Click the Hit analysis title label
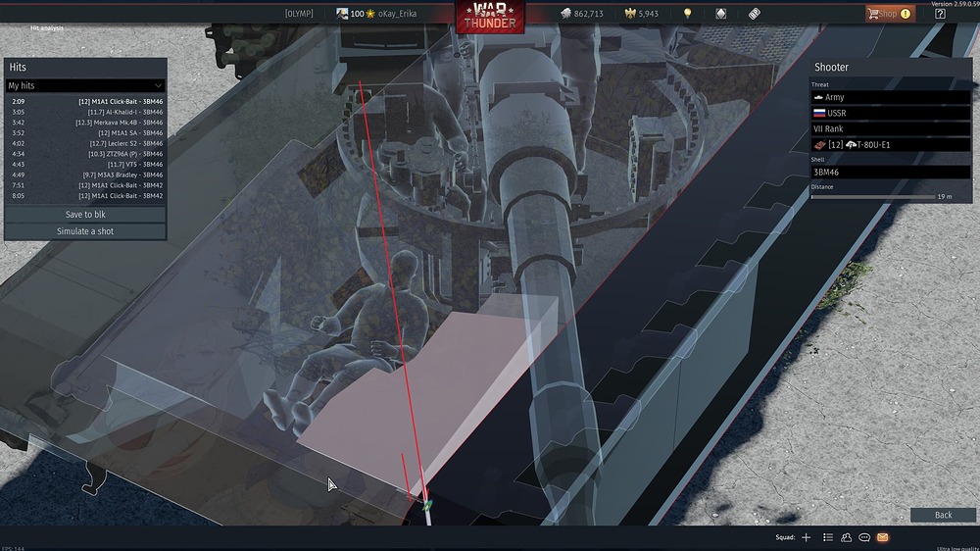The height and width of the screenshot is (551, 980). pyautogui.click(x=47, y=28)
